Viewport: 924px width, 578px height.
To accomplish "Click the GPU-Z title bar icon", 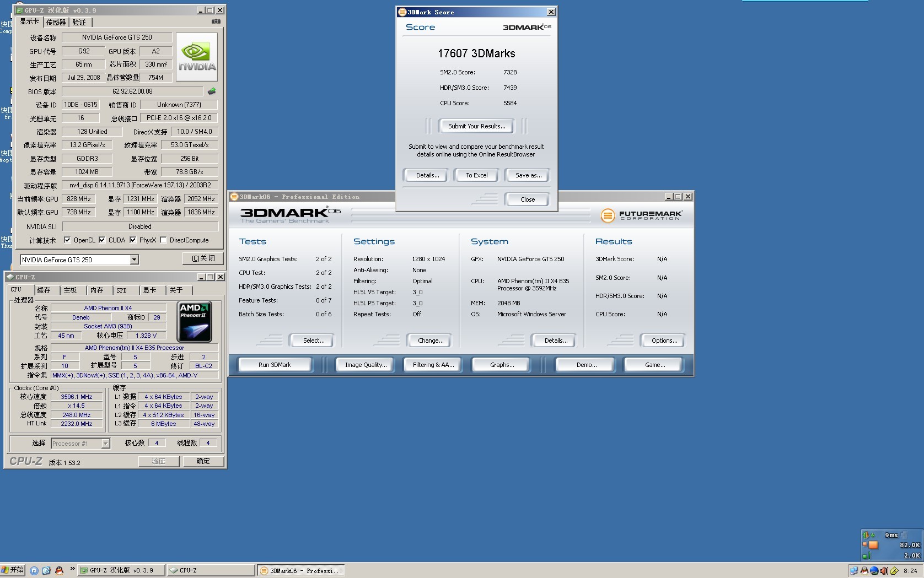I will (x=19, y=10).
